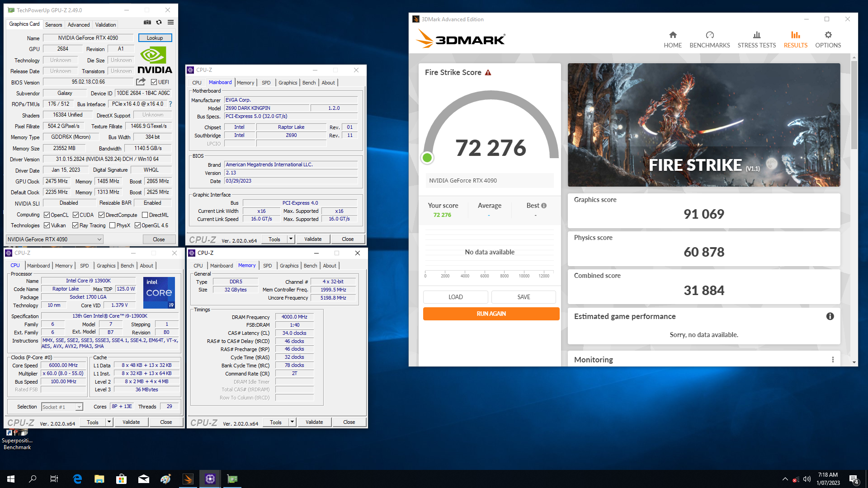
Task: Take screenshot with GPU-Z camera icon
Action: [x=147, y=22]
